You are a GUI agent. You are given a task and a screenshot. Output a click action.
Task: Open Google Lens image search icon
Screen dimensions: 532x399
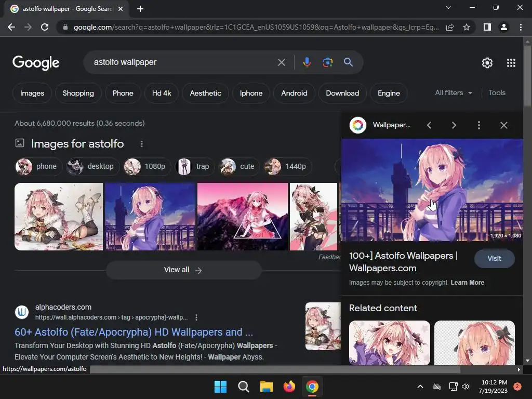tap(327, 62)
